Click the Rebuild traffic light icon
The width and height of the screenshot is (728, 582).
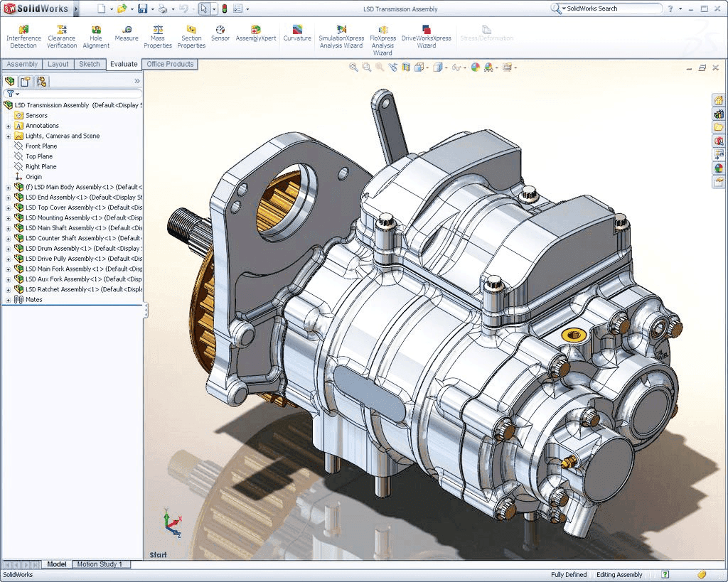click(x=225, y=9)
